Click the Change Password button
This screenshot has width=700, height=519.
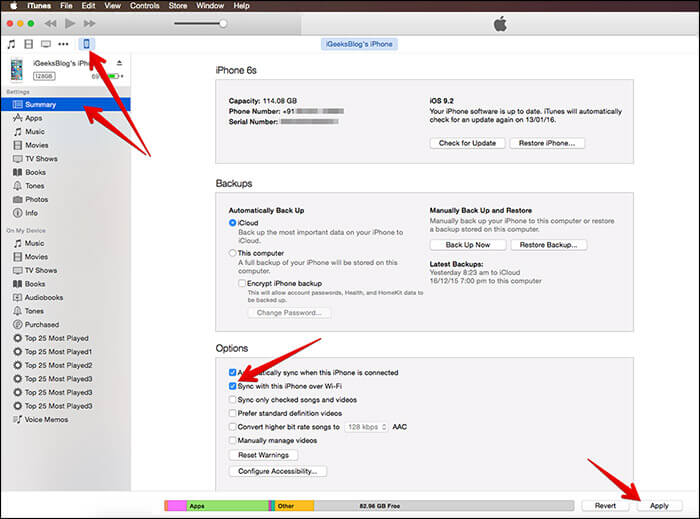point(289,313)
